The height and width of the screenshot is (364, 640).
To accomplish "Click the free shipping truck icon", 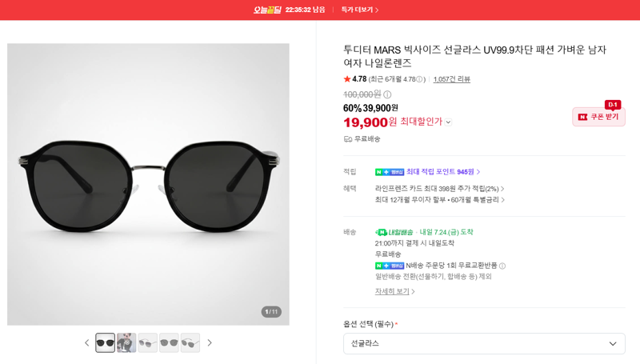I will pyautogui.click(x=348, y=139).
